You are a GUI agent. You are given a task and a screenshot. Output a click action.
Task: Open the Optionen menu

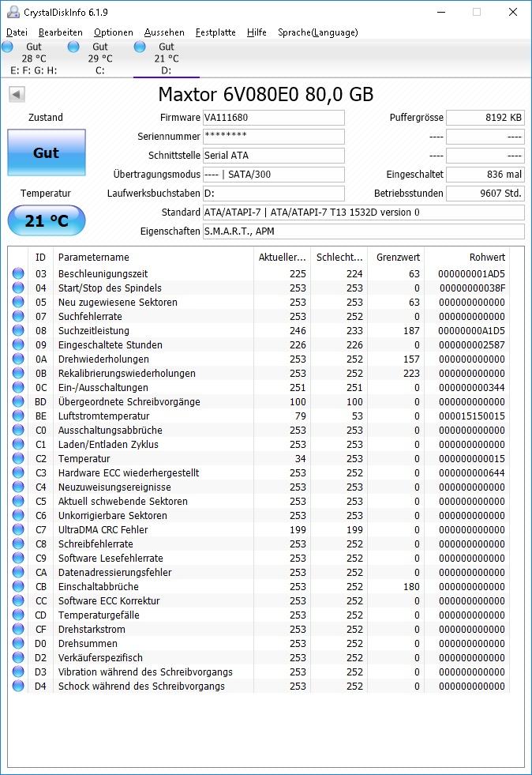click(x=114, y=32)
